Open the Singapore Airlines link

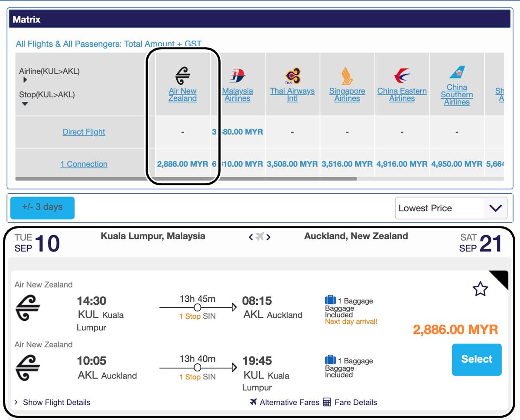347,95
